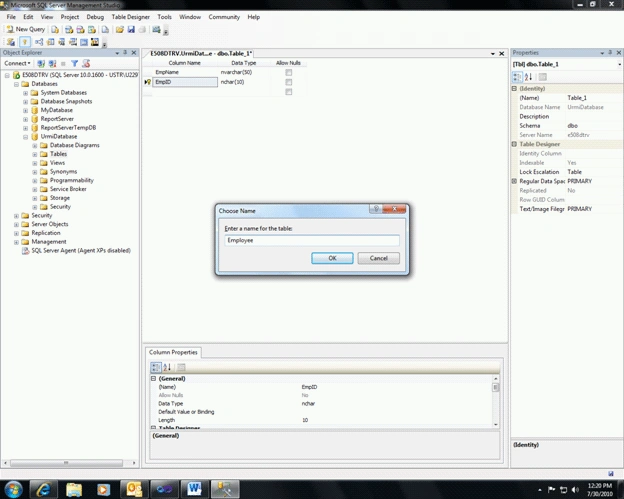Open Manage XML Indexes icon
Image resolution: width=624 pixels, height=499 pixels.
pyautogui.click(x=73, y=42)
